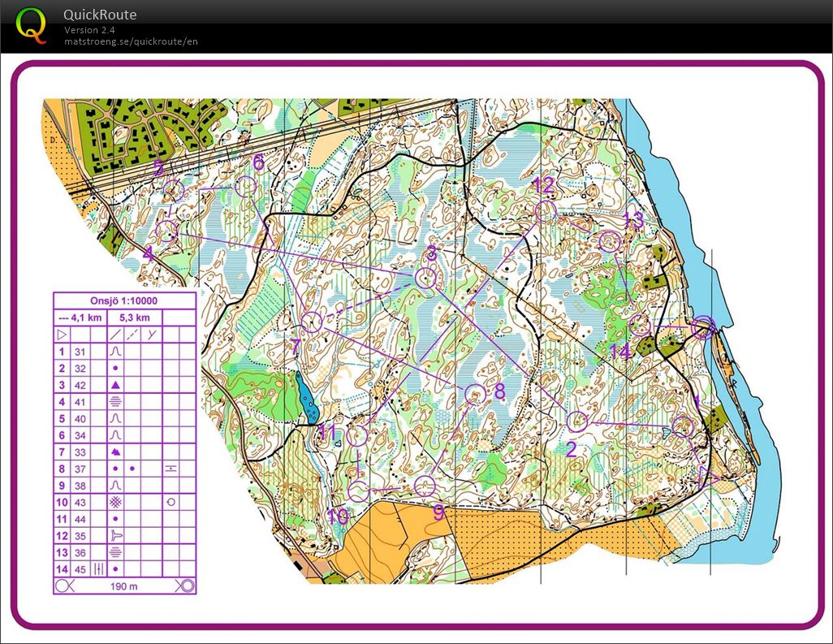Select the symbol in legend row 12

pos(116,536)
